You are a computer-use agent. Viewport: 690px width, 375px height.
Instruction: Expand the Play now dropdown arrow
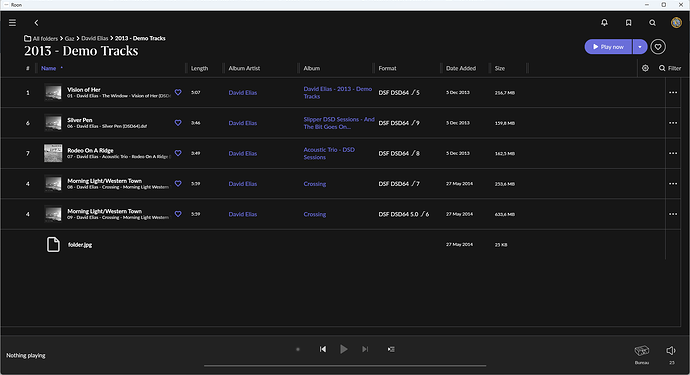tap(640, 47)
